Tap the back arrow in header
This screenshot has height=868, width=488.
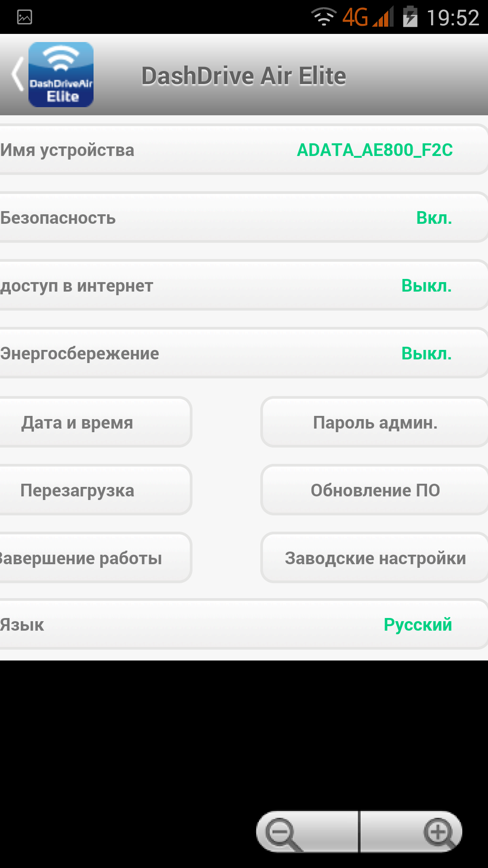tap(17, 75)
